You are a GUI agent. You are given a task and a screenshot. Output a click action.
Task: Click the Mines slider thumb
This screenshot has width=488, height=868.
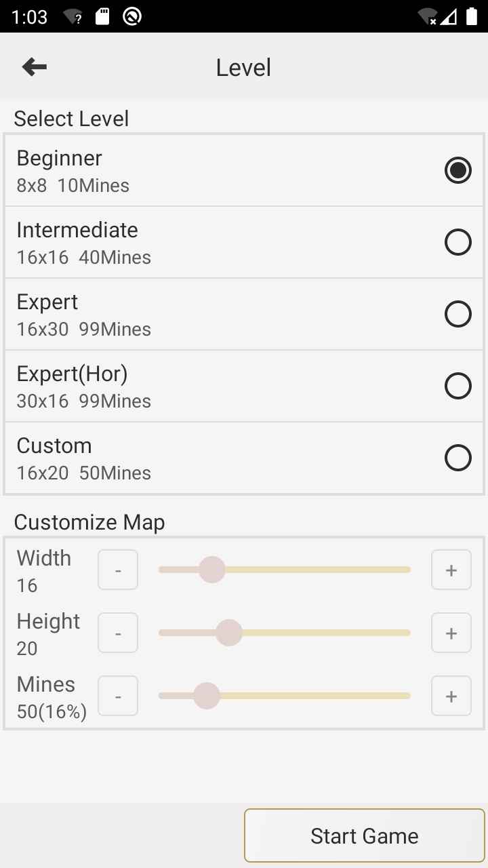[x=207, y=696]
